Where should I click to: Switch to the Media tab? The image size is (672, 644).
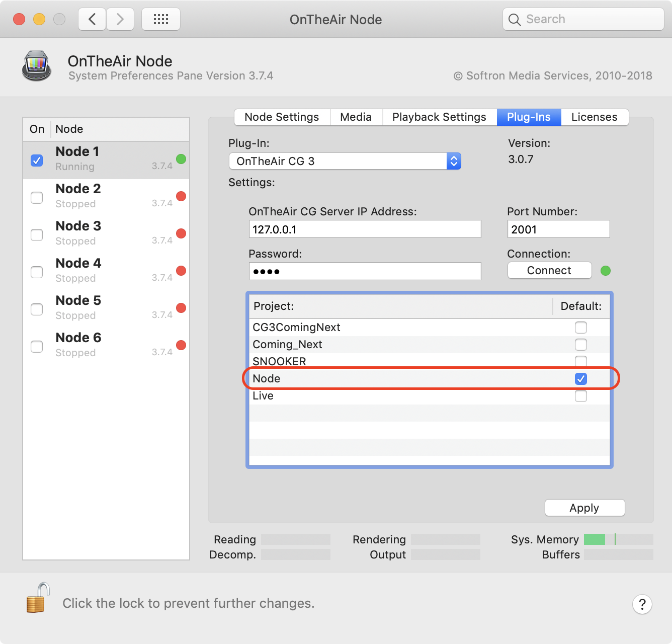tap(356, 117)
